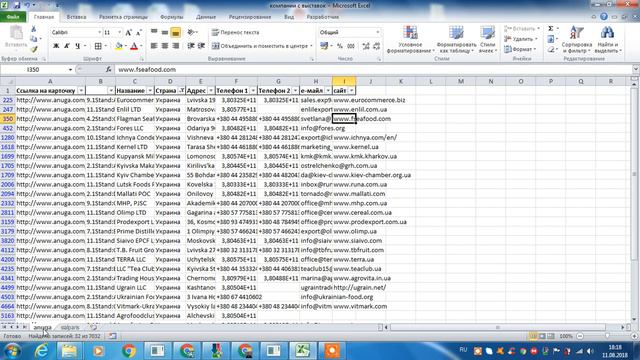Open Найти и выделить binoculars
640x360 pixels.
click(607, 39)
